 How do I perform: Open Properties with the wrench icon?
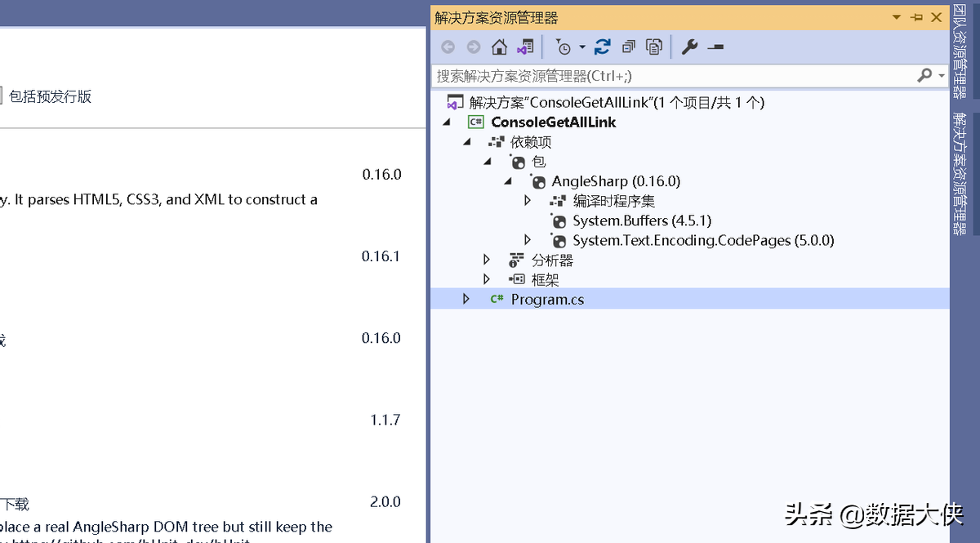[690, 47]
